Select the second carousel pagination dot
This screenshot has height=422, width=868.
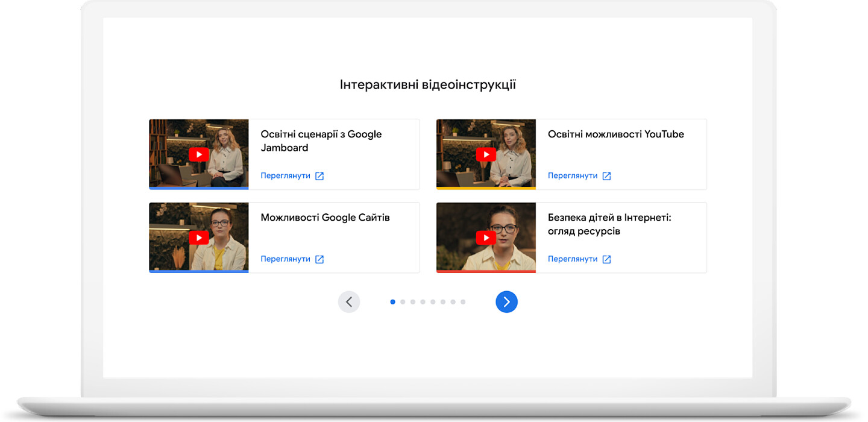click(403, 301)
